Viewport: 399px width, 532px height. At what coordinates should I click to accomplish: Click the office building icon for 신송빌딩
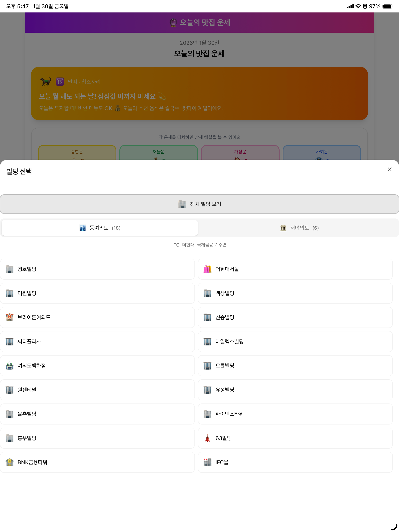click(207, 317)
